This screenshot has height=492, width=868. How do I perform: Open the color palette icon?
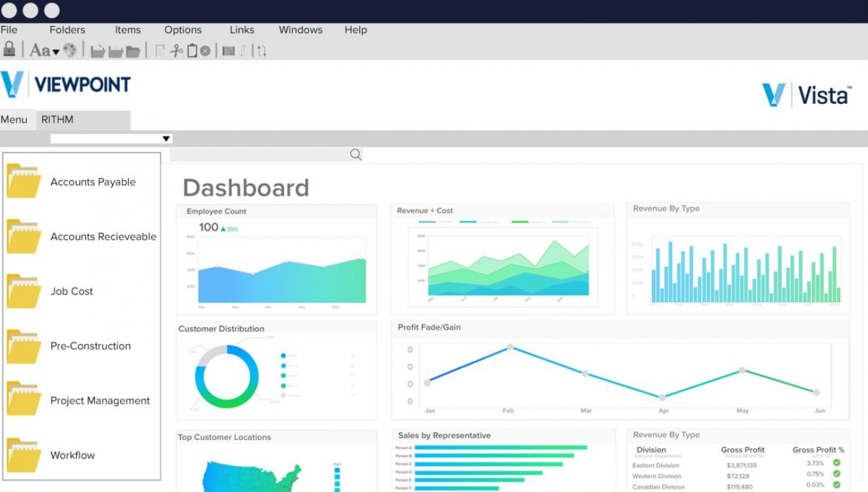(70, 49)
